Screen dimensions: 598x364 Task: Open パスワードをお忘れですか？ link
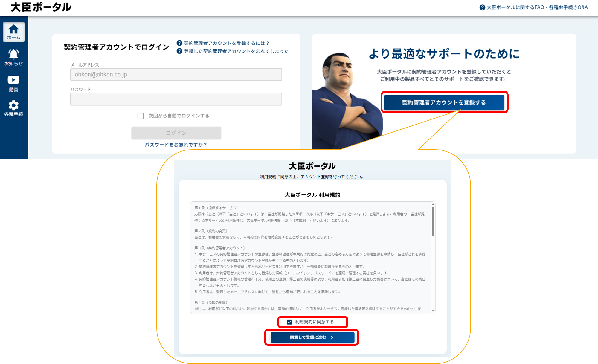point(176,145)
